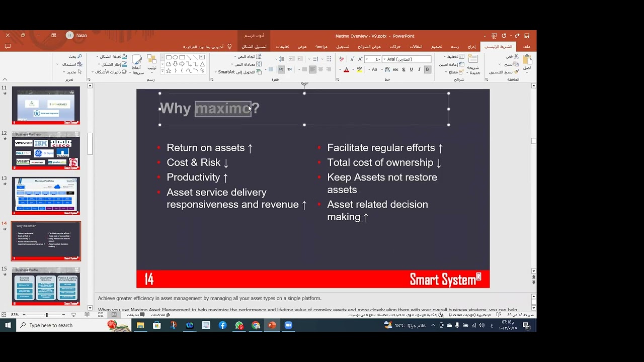Open PowerPoint from the Windows taskbar
644x362 pixels.
[272, 325]
